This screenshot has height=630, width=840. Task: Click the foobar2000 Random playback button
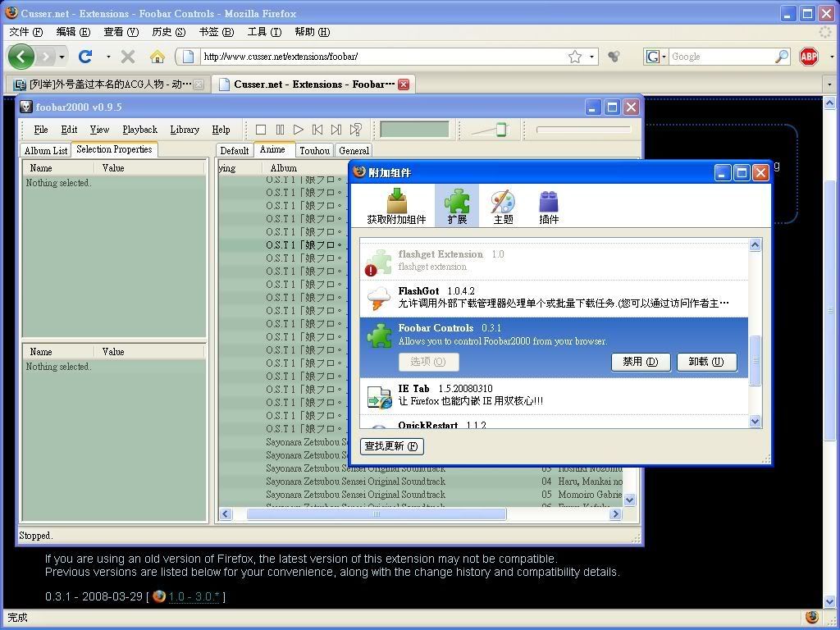(x=355, y=130)
